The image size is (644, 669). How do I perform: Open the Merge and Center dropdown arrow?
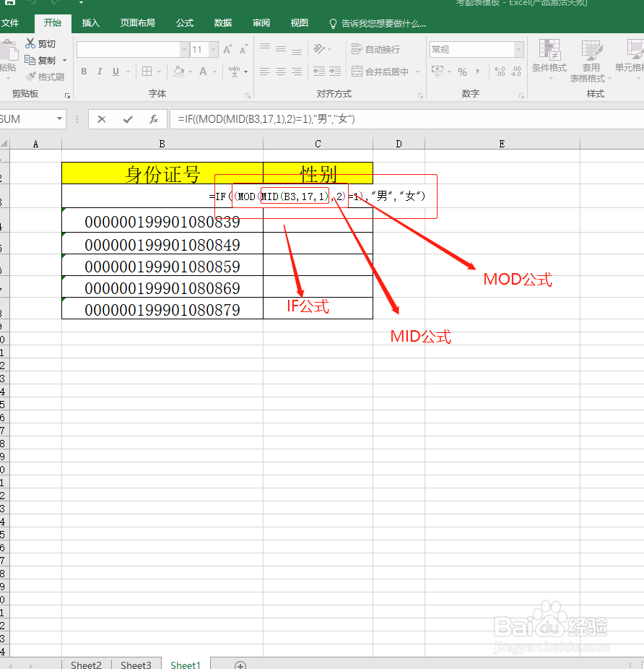pyautogui.click(x=417, y=72)
